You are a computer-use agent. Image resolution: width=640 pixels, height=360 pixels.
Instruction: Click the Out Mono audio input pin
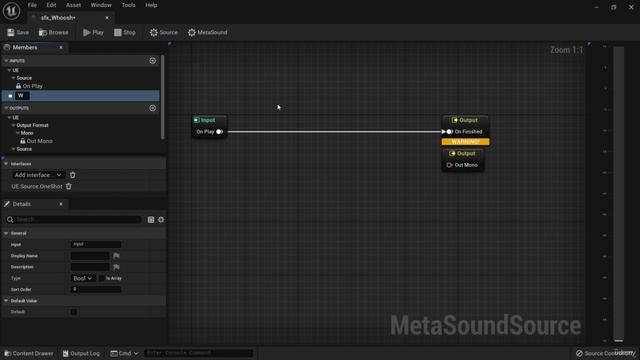pos(449,165)
